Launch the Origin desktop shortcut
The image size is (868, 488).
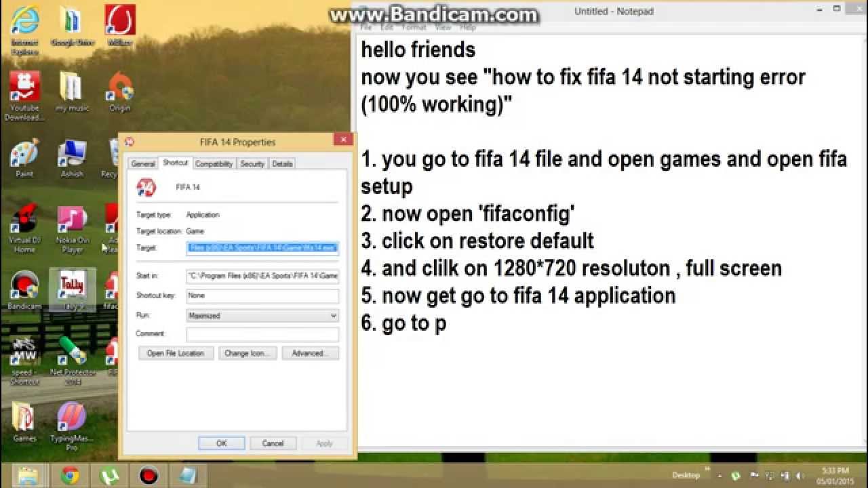[119, 91]
